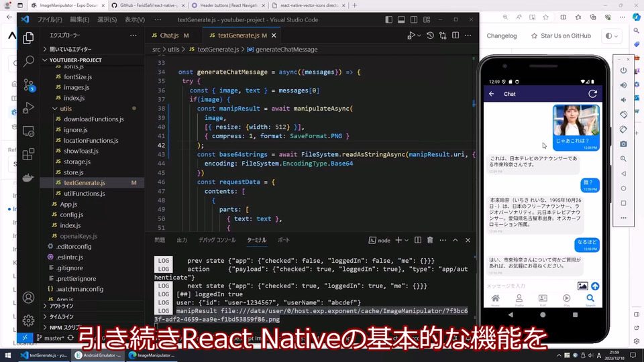Open the 表示(V) menu
Image resolution: width=644 pixels, height=362 pixels.
135,19
